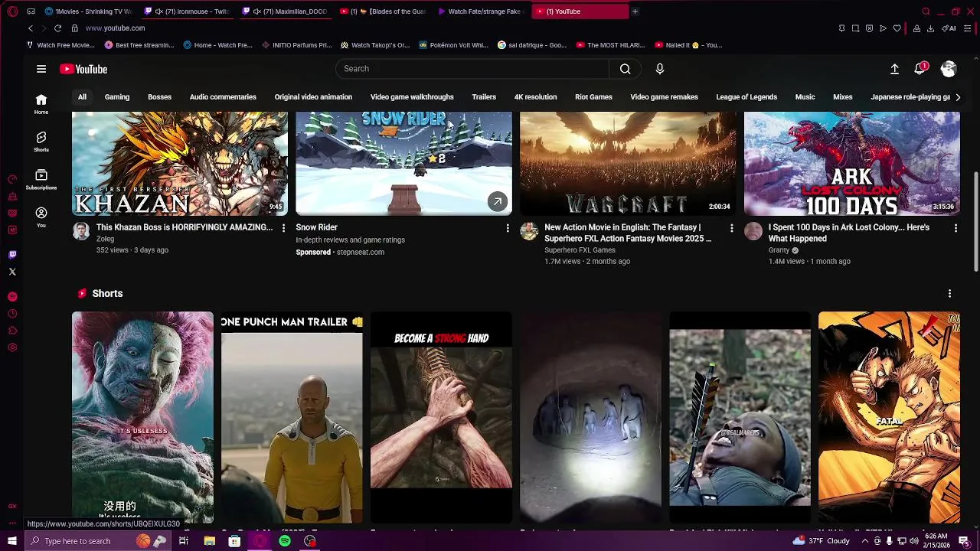
Task: Open Windows Start menu
Action: coord(11,541)
